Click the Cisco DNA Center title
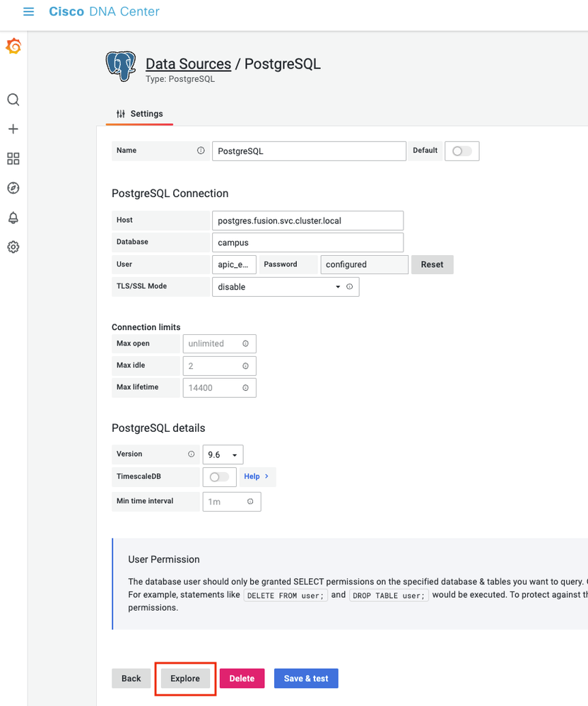Image resolution: width=588 pixels, height=706 pixels. tap(104, 12)
